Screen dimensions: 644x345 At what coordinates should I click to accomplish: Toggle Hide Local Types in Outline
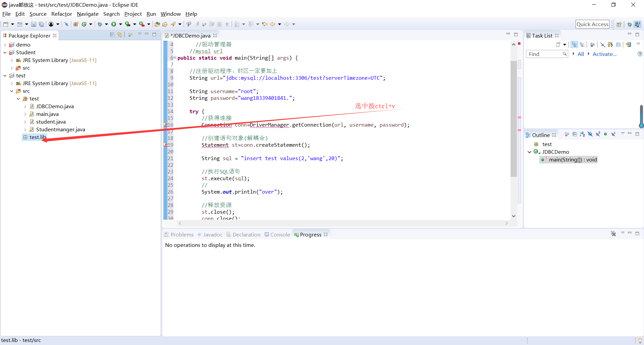pyautogui.click(x=613, y=134)
